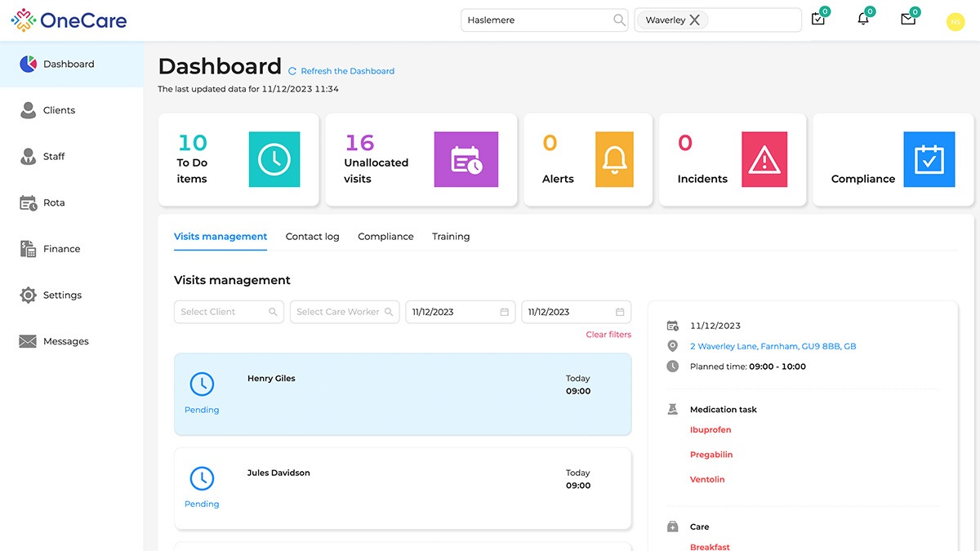Open the envelope inbox icon in header
Viewport: 980px width, 551px height.
[x=908, y=20]
